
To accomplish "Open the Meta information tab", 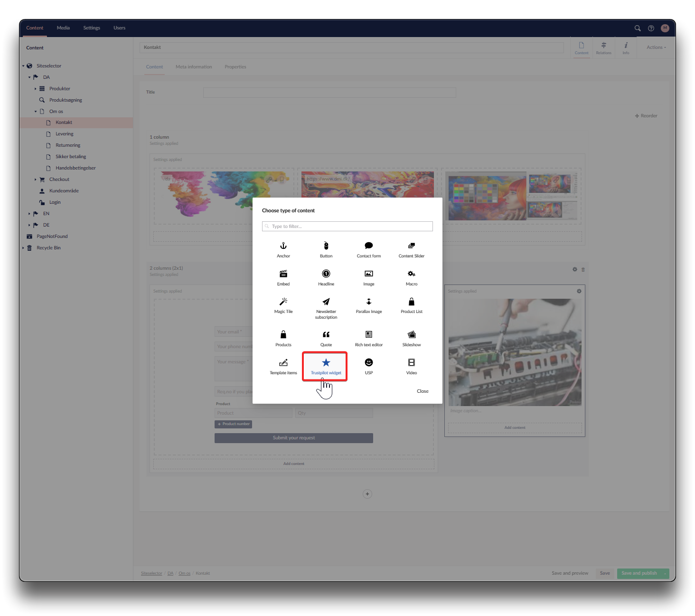I will 194,67.
